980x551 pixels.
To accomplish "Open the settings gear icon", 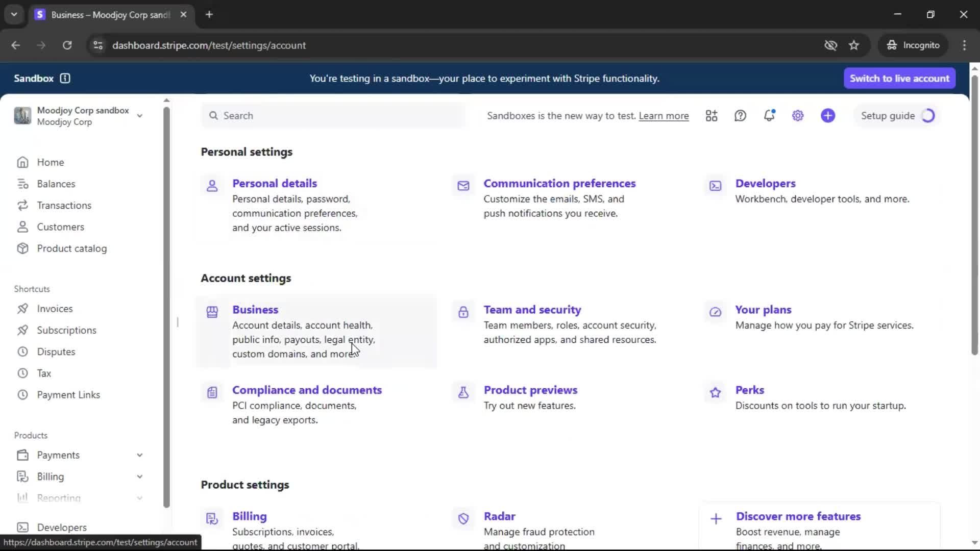I will (x=798, y=116).
